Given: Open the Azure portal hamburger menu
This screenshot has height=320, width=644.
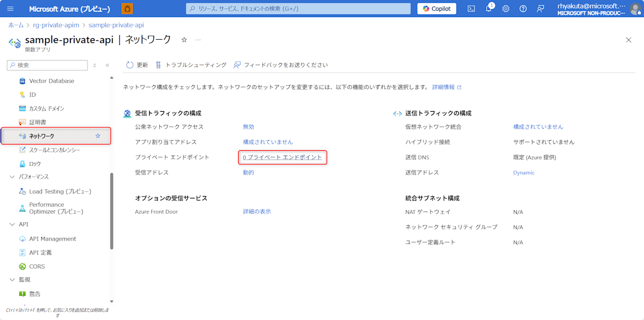Looking at the screenshot, I should [11, 9].
